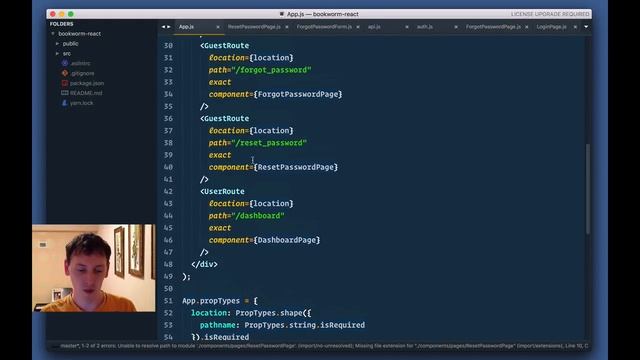Click the <GuestRoute tag on line 30

pos(224,46)
